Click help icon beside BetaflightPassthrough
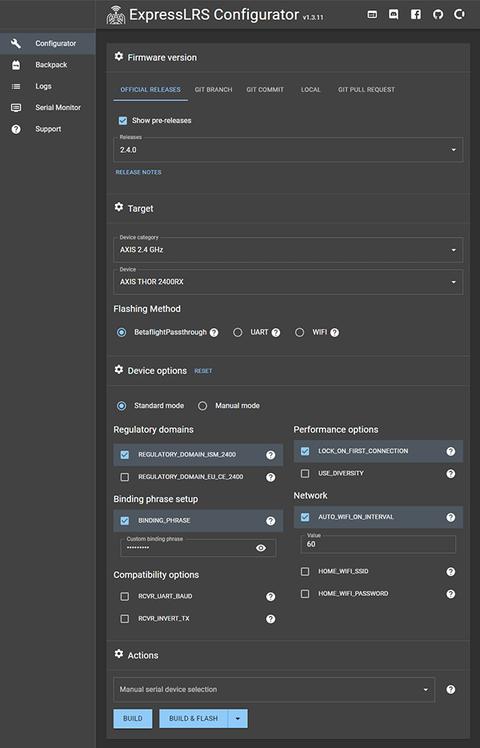Screen dimensions: 480x748 pos(214,332)
